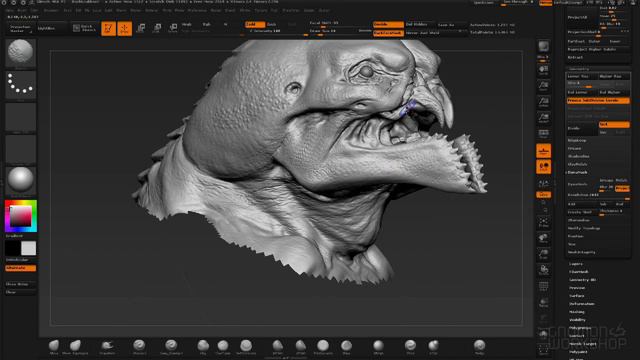Select the Dam_Standard brush in bottom shelf
Viewport: 640px width, 360px height.
pos(171,347)
